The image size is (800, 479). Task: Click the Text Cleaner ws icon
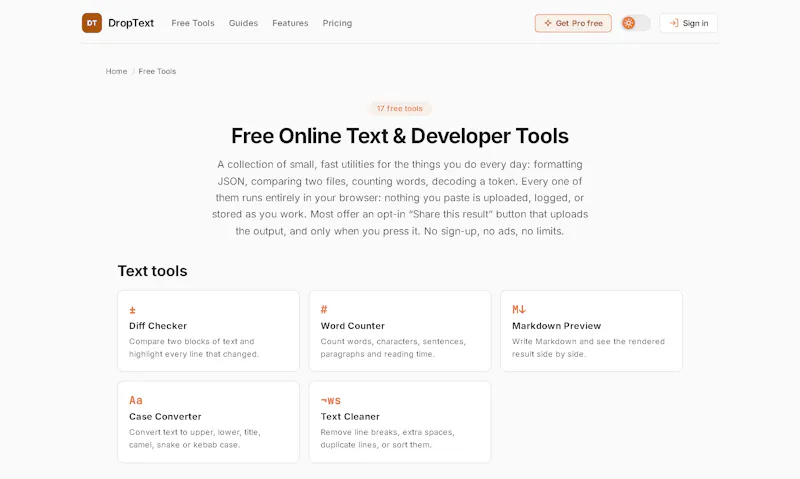point(331,400)
